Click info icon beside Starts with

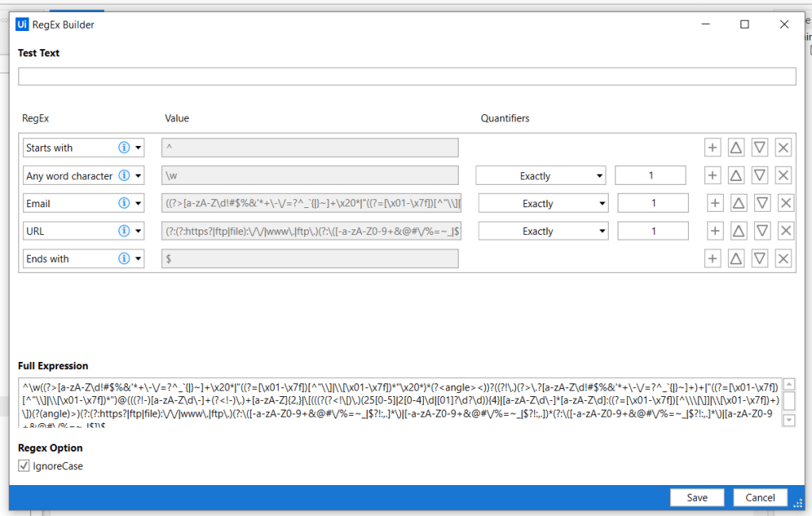click(124, 148)
